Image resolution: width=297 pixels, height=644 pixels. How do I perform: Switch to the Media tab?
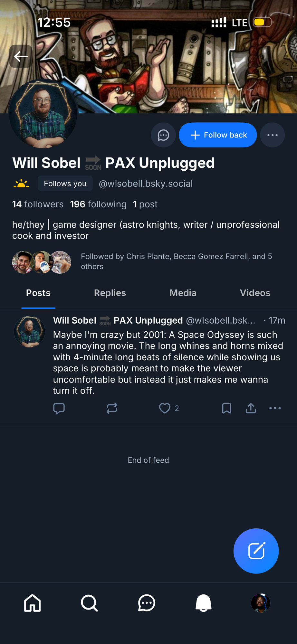pyautogui.click(x=183, y=293)
